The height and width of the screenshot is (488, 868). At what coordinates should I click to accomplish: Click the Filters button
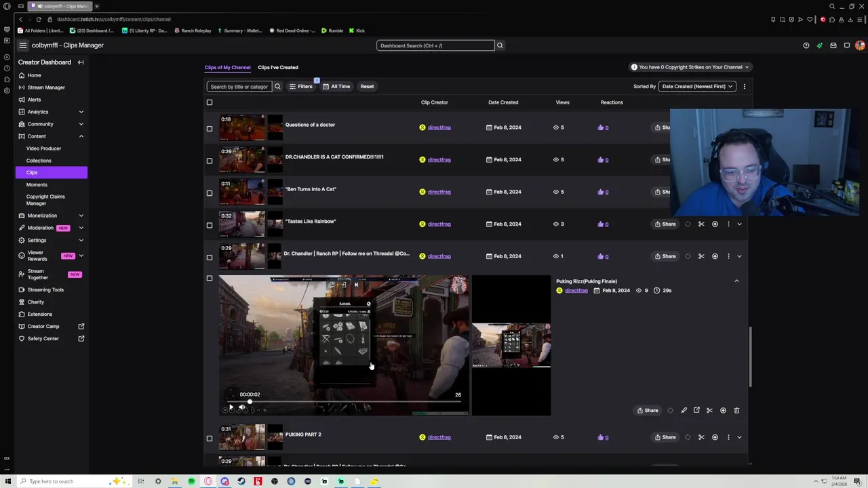pos(300,86)
